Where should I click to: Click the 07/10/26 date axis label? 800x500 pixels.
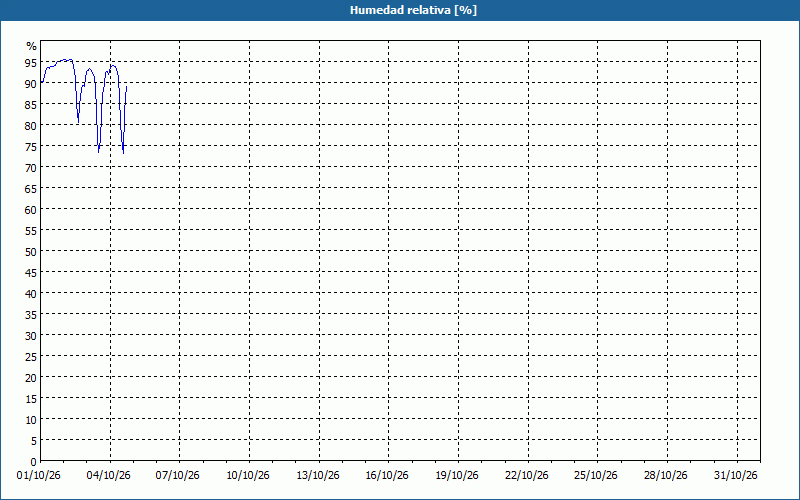point(178,476)
